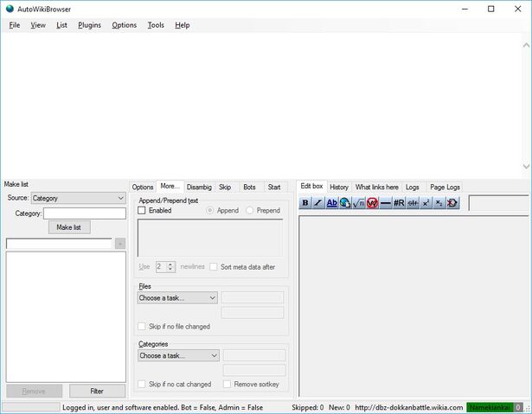Image resolution: width=532 pixels, height=414 pixels.
Task: Open the Help menu
Action: coord(183,25)
